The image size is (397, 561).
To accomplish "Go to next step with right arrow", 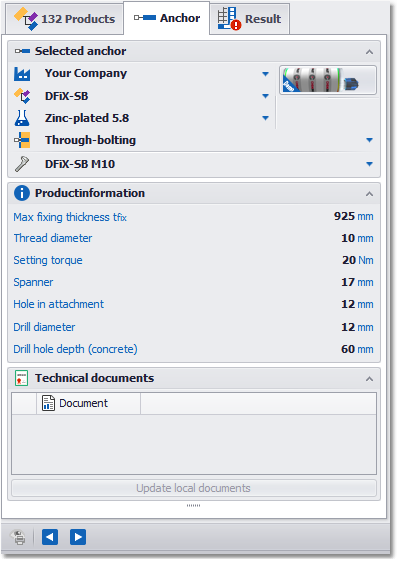I will point(78,537).
